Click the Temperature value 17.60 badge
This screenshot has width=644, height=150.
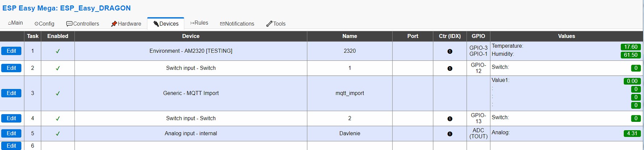pos(631,47)
